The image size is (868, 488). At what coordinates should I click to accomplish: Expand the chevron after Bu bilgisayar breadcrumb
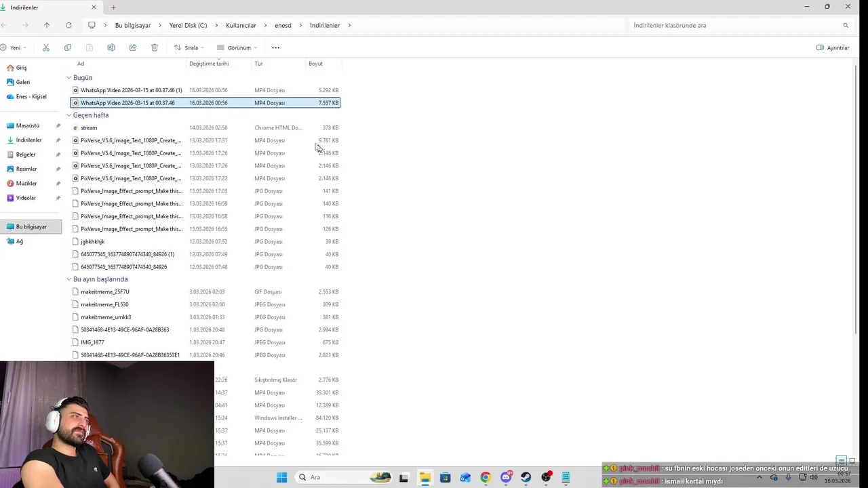[x=161, y=25]
